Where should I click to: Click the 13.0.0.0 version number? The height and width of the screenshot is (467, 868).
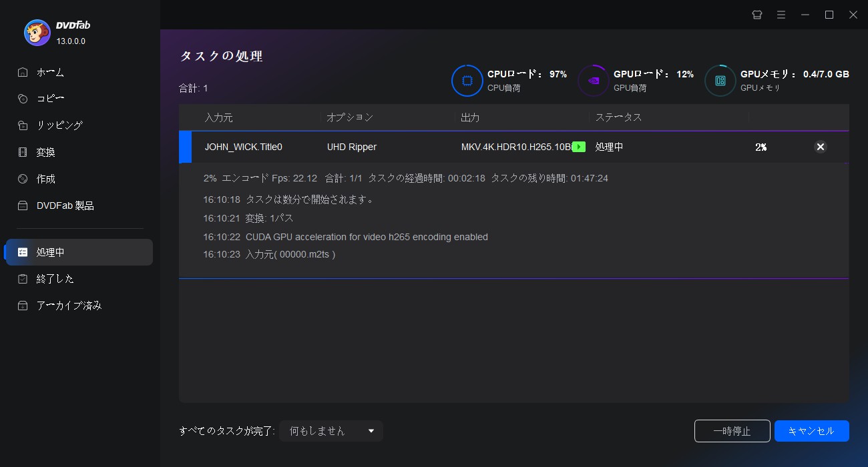70,41
